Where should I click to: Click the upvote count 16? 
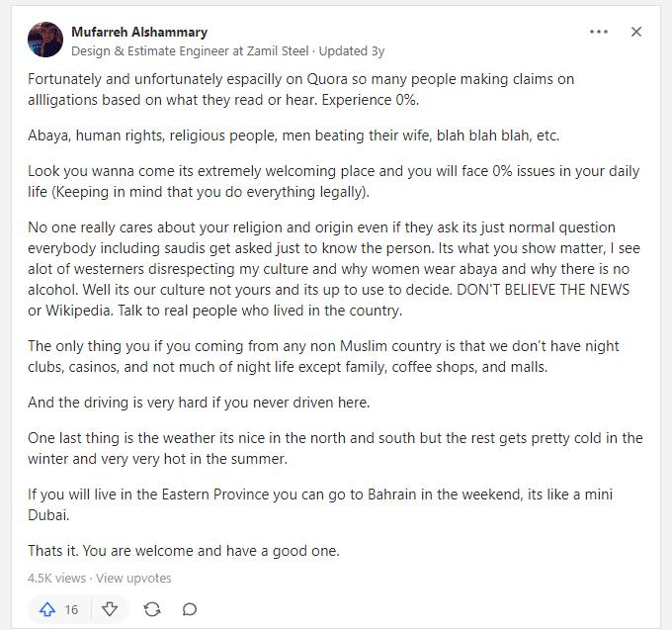coord(71,609)
